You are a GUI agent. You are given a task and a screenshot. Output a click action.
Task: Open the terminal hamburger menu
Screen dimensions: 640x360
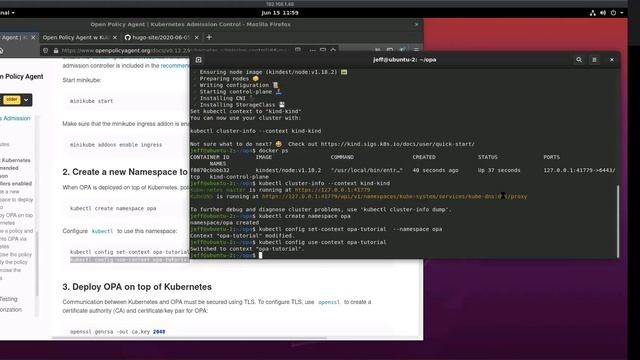[x=594, y=60]
